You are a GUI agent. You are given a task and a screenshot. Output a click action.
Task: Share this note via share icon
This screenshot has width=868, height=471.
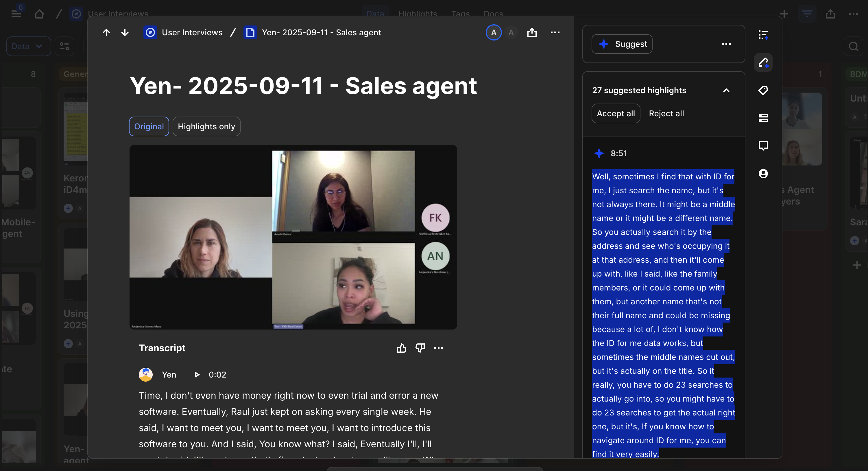coord(532,32)
